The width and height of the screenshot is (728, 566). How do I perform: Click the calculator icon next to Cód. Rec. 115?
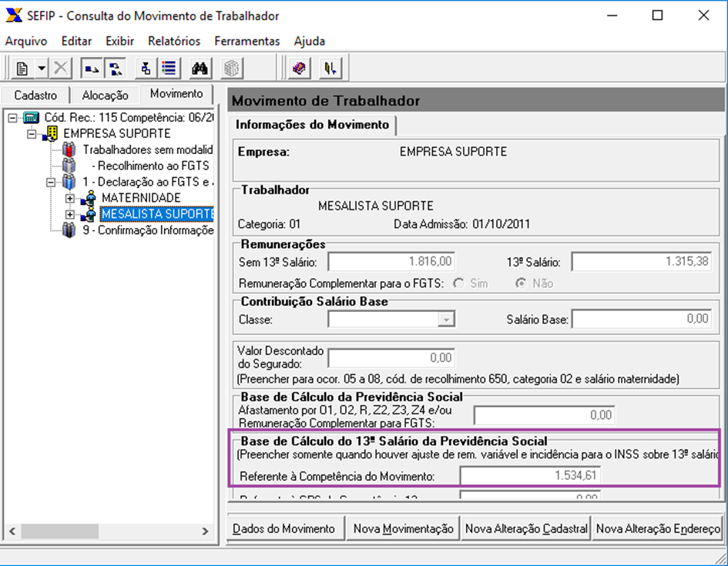pos(31,117)
